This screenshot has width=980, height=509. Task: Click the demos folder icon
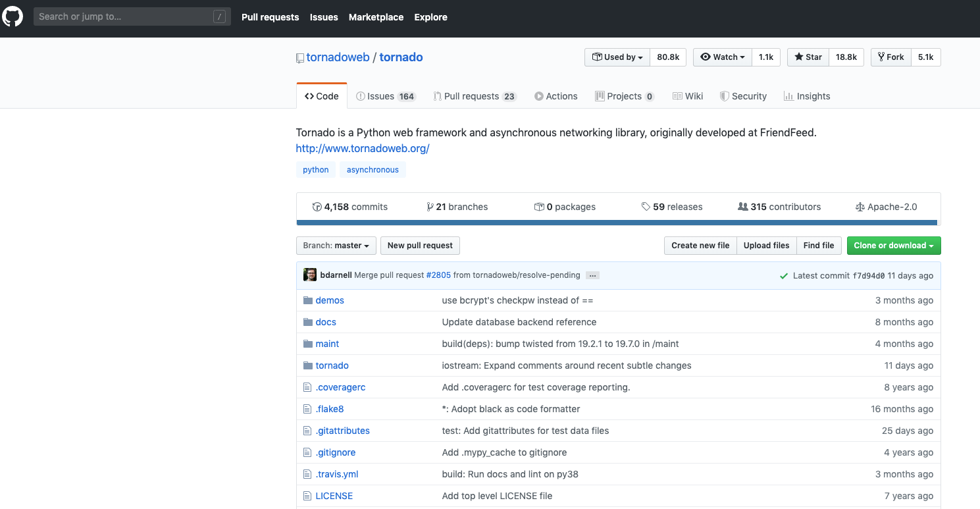point(307,300)
